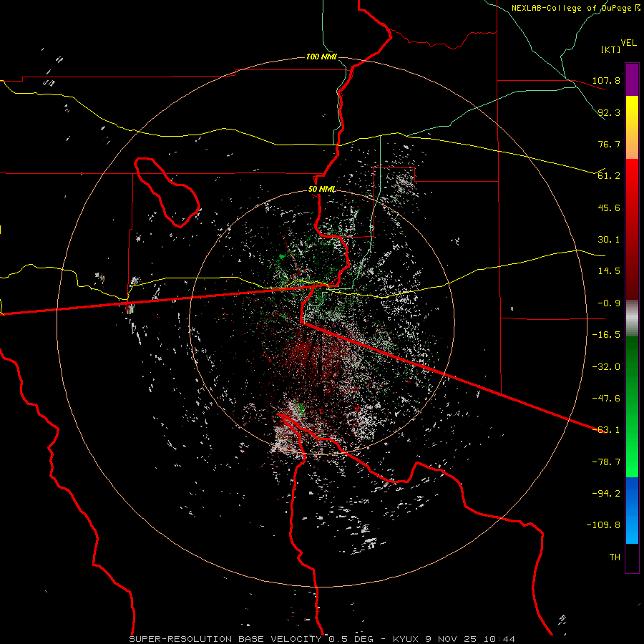Click the VEL legend title
This screenshot has height=644, width=644.
629,43
